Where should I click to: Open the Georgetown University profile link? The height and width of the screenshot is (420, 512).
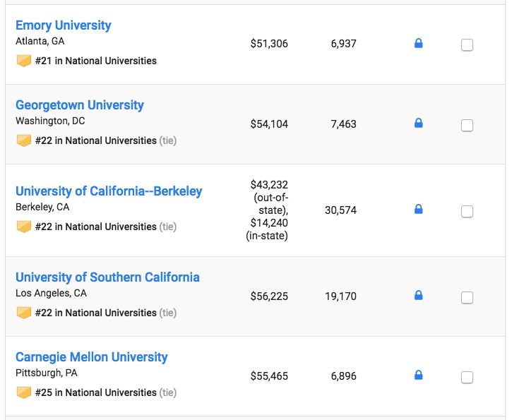click(80, 105)
